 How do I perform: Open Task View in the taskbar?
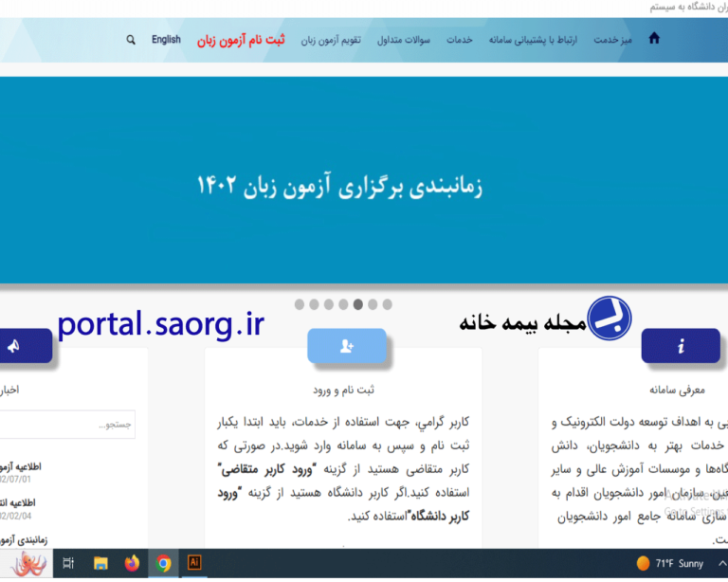[x=68, y=563]
